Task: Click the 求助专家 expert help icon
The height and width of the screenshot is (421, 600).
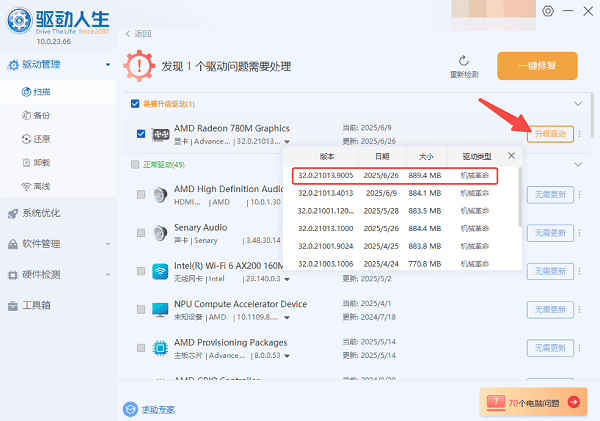Action: 130,408
